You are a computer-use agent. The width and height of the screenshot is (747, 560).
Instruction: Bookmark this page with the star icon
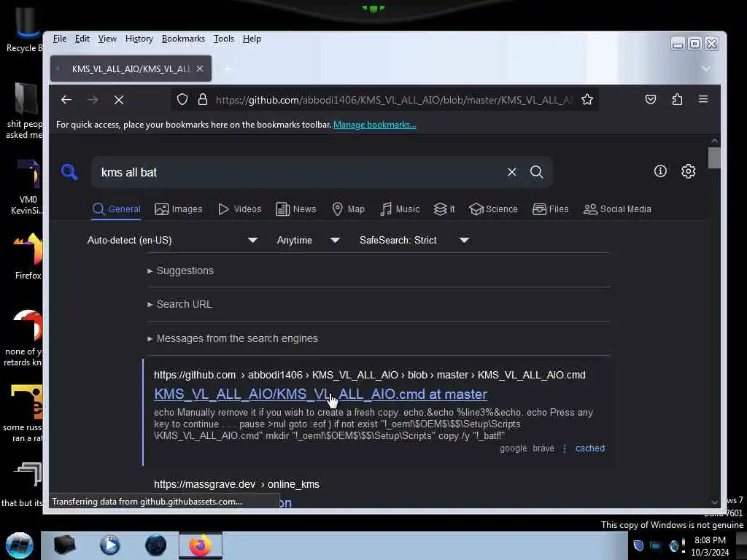pos(587,99)
